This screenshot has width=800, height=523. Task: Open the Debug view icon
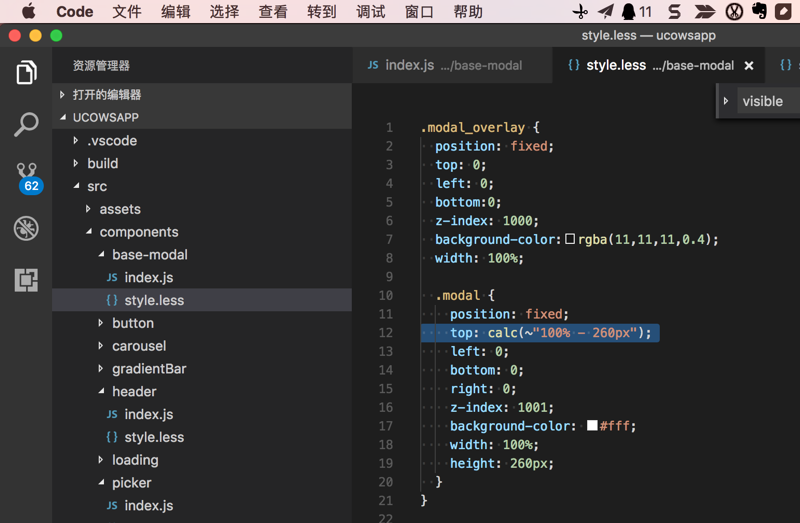coord(26,228)
